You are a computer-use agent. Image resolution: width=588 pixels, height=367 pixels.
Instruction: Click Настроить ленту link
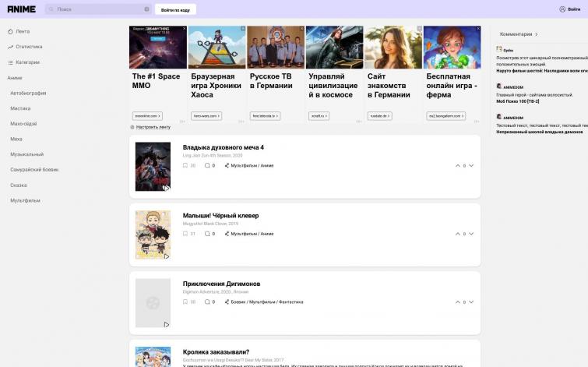tap(153, 127)
